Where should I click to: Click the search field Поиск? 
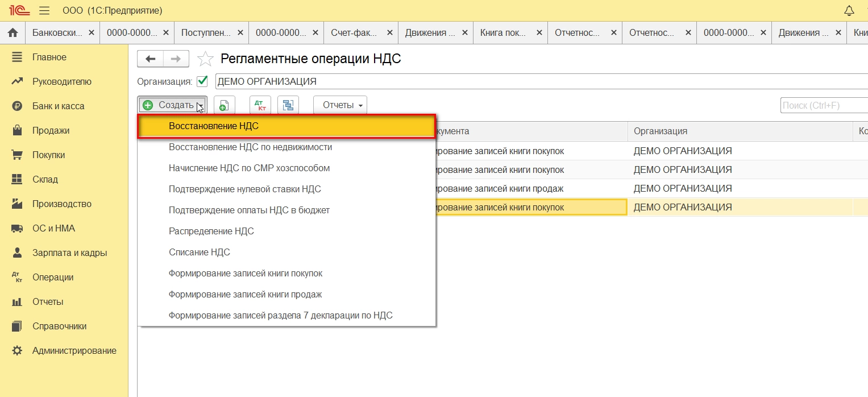(x=824, y=105)
